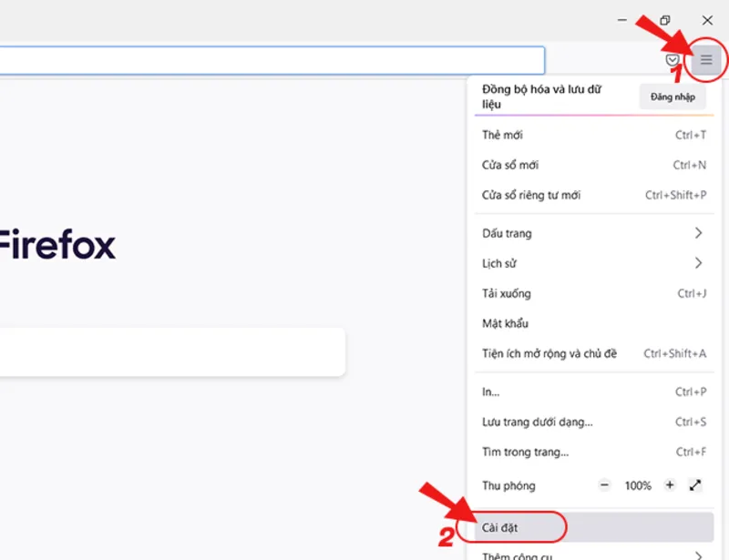Viewport: 729px width, 560px height.
Task: Select Thẻ mới menu item
Action: click(594, 135)
